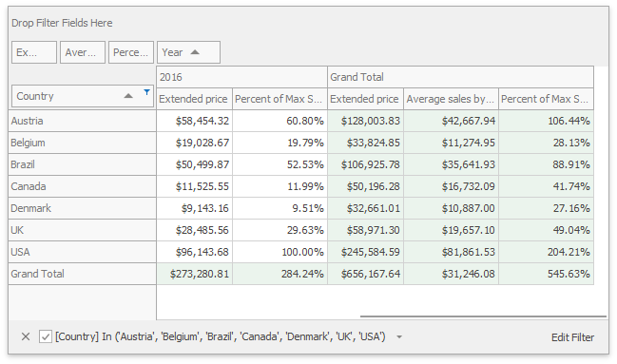The image size is (617, 364).
Task: Click the 'Aver...' data field header
Action: click(x=83, y=52)
